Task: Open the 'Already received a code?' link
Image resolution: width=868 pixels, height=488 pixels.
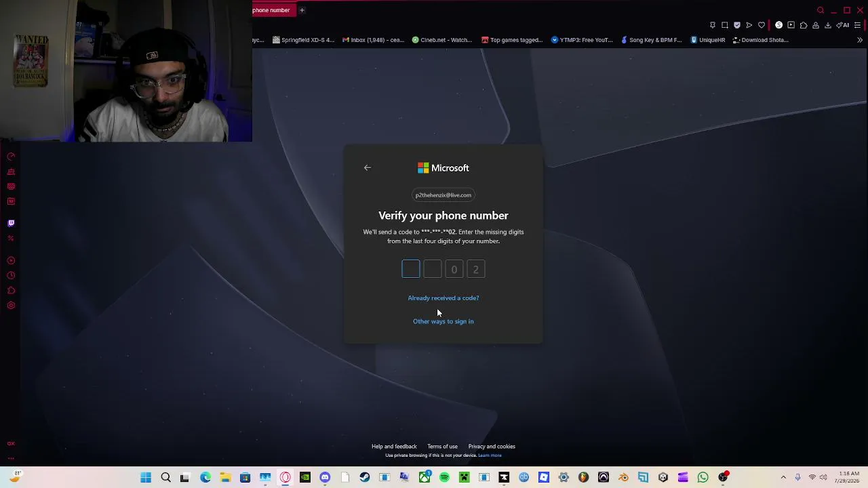Action: click(443, 298)
